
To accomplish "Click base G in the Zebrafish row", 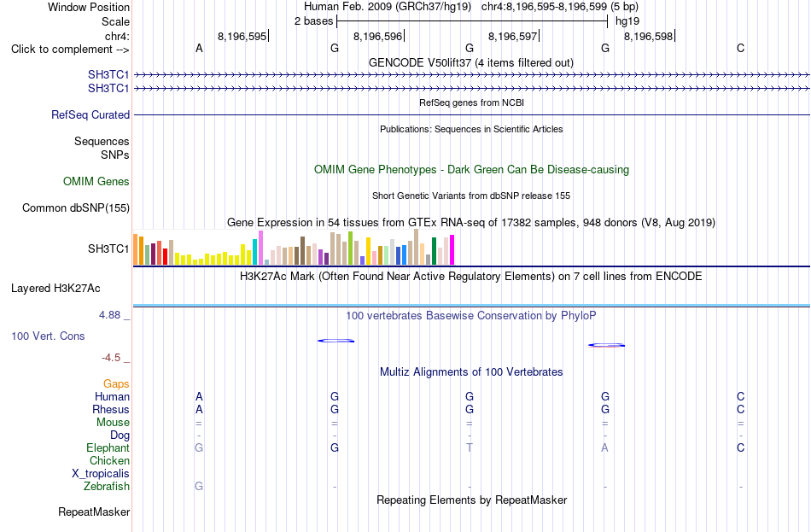I will pos(199,486).
